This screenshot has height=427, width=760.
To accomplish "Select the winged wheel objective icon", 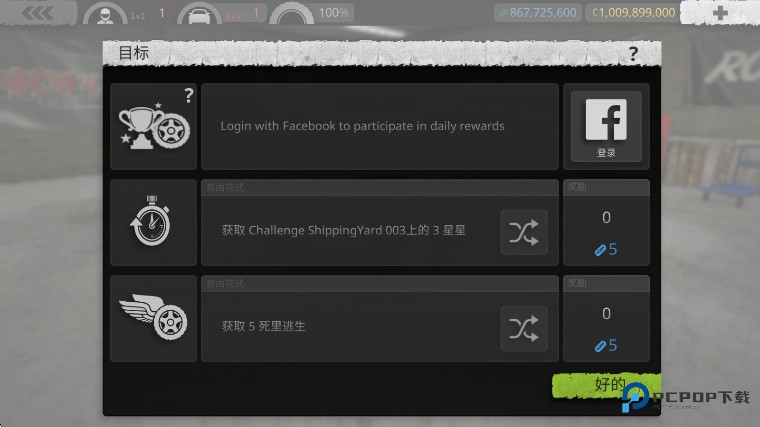I will coord(154,318).
